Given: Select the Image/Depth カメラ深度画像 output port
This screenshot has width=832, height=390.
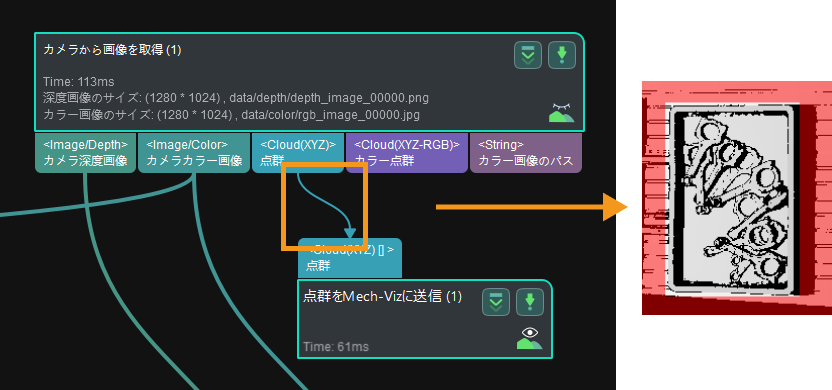Looking at the screenshot, I should click(x=85, y=153).
